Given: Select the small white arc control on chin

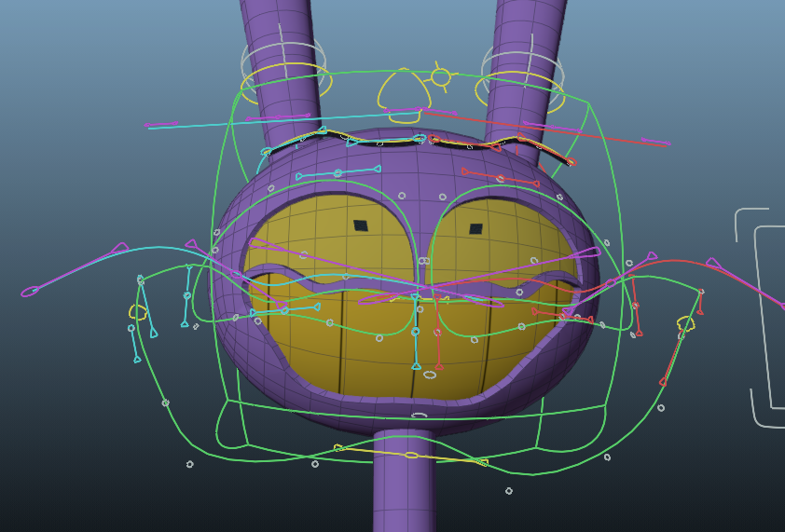Looking at the screenshot, I should (x=419, y=415).
